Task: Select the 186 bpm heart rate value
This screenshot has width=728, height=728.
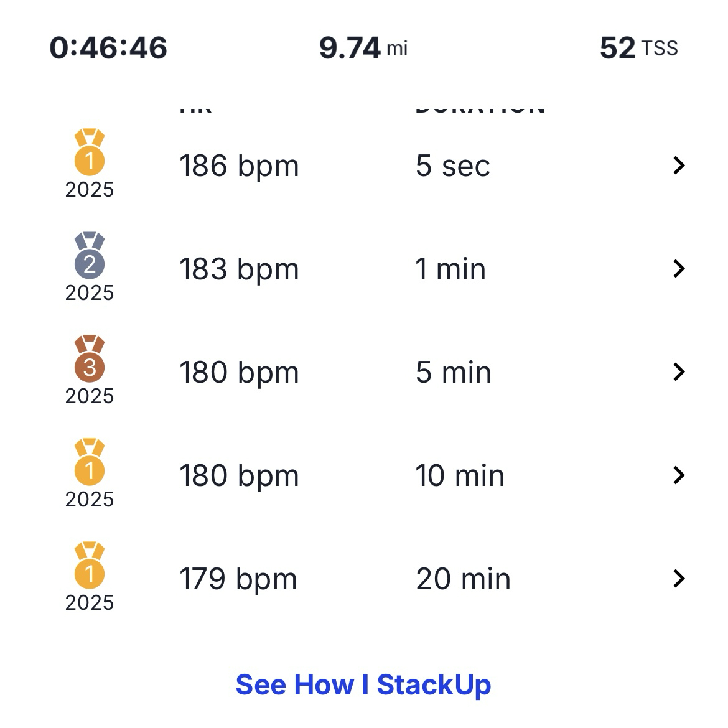Action: tap(239, 166)
